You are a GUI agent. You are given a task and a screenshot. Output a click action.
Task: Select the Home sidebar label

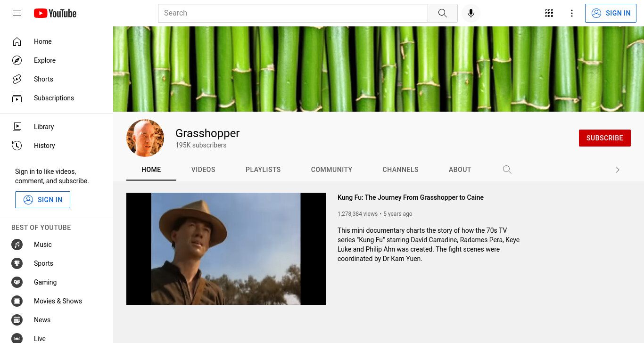coord(43,41)
